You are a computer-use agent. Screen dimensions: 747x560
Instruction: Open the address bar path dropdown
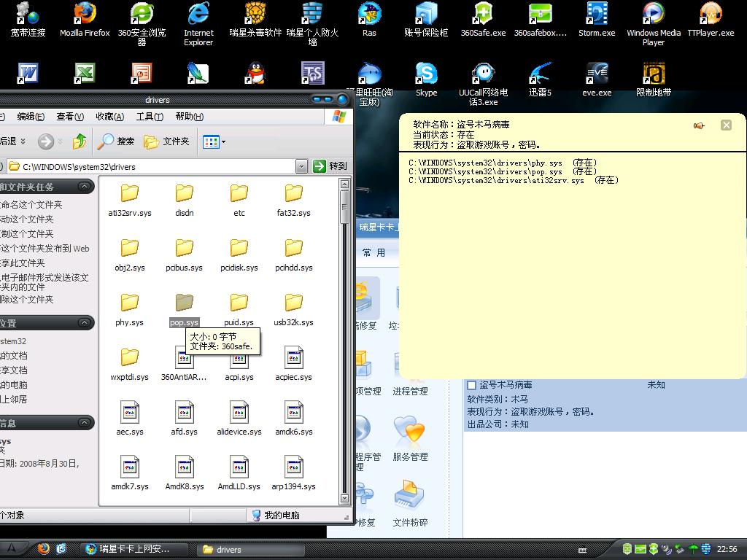(301, 166)
